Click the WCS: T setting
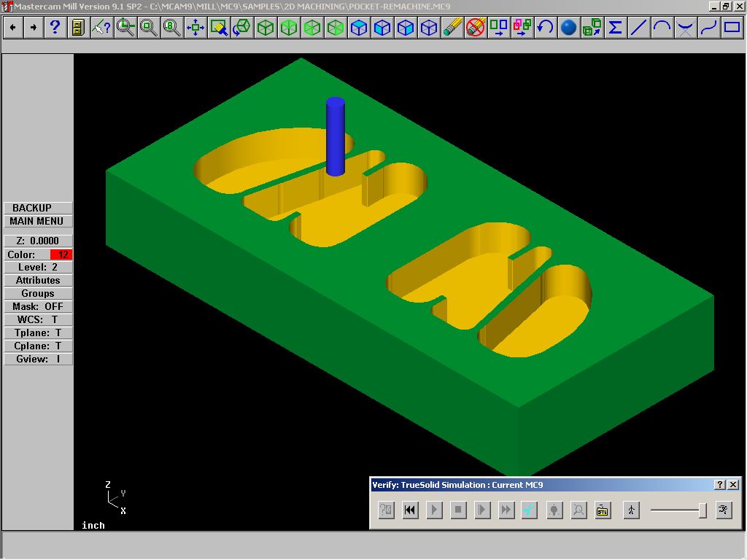Screen dimensions: 747x560 [x=38, y=320]
